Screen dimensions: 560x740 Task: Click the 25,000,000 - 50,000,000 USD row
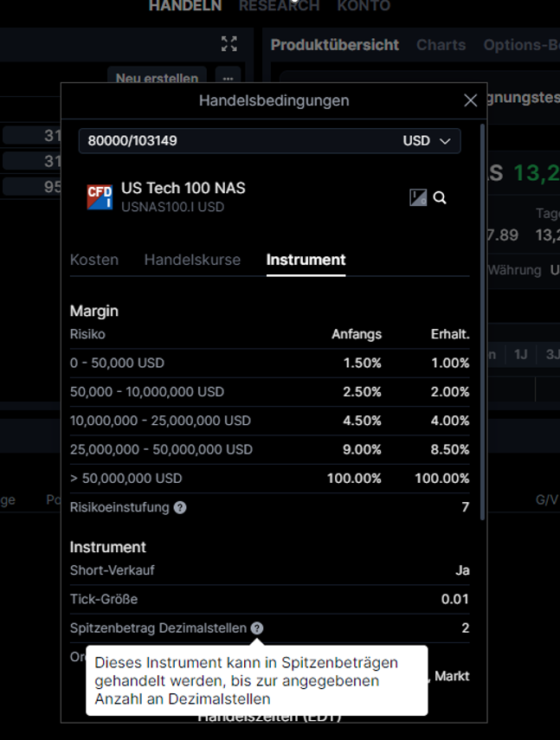269,449
